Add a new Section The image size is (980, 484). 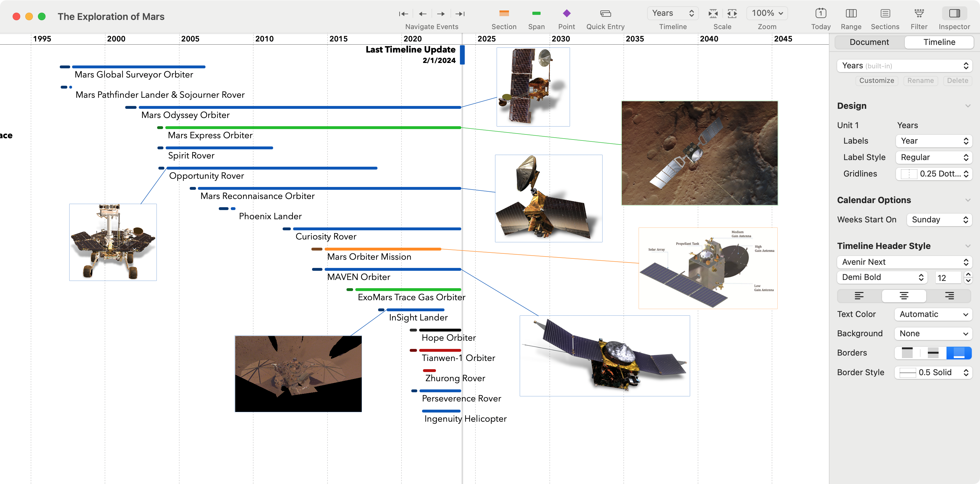[x=504, y=14]
